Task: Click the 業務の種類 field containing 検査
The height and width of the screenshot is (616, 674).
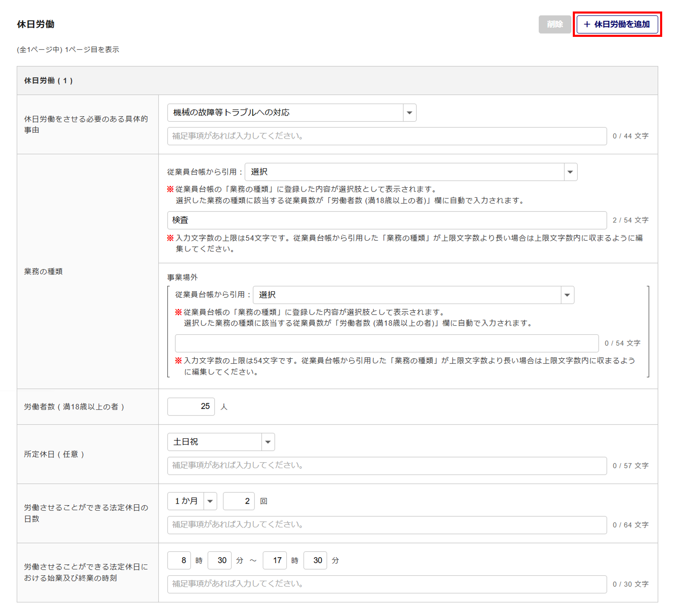Action: [386, 221]
